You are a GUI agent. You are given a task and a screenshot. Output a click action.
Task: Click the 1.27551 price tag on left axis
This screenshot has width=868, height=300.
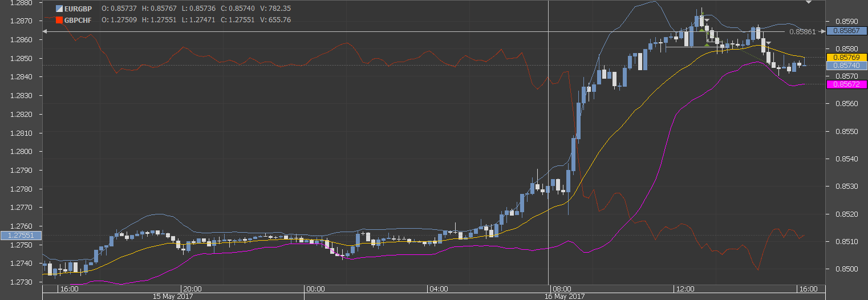[x=21, y=235]
